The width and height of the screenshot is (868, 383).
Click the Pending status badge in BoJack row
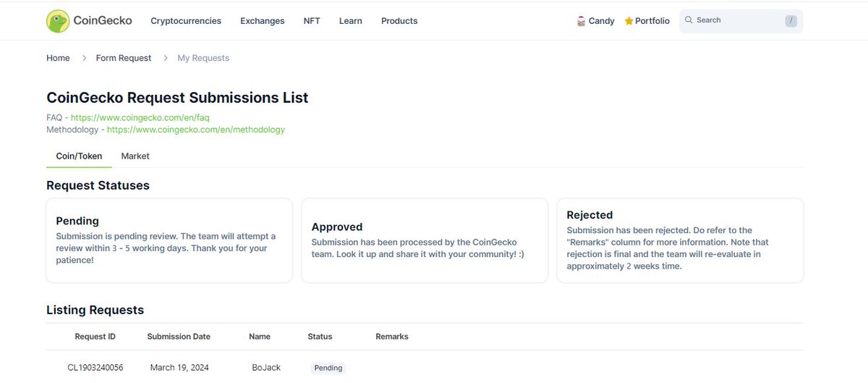328,368
